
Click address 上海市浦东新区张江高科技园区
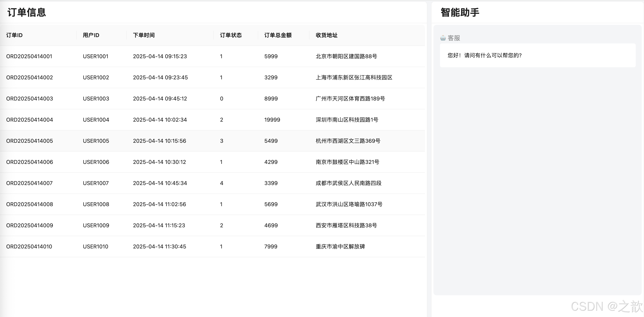(354, 77)
